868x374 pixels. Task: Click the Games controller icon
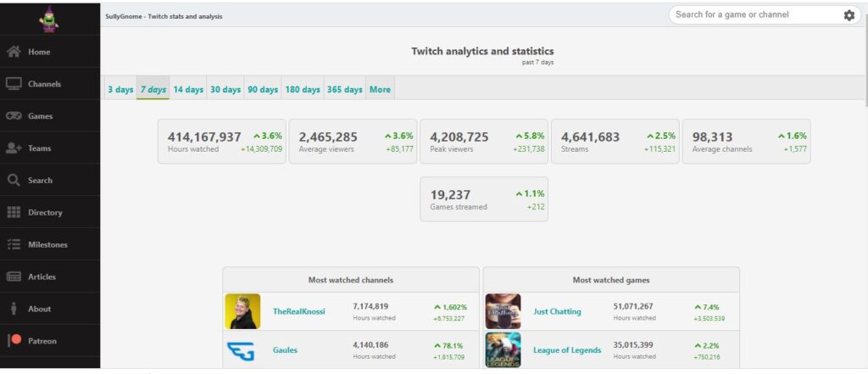pyautogui.click(x=14, y=116)
